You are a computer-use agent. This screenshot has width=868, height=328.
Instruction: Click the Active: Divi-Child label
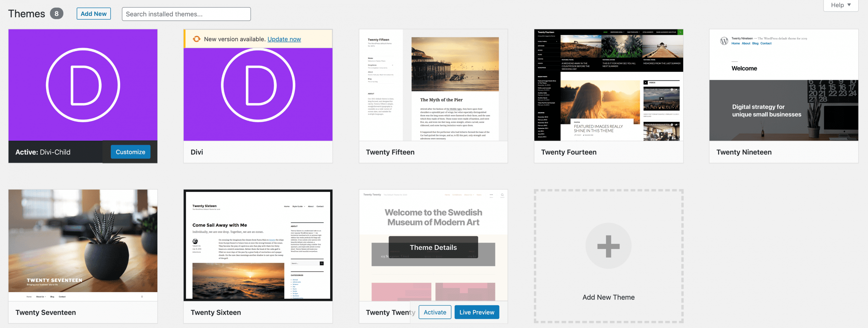(x=43, y=152)
